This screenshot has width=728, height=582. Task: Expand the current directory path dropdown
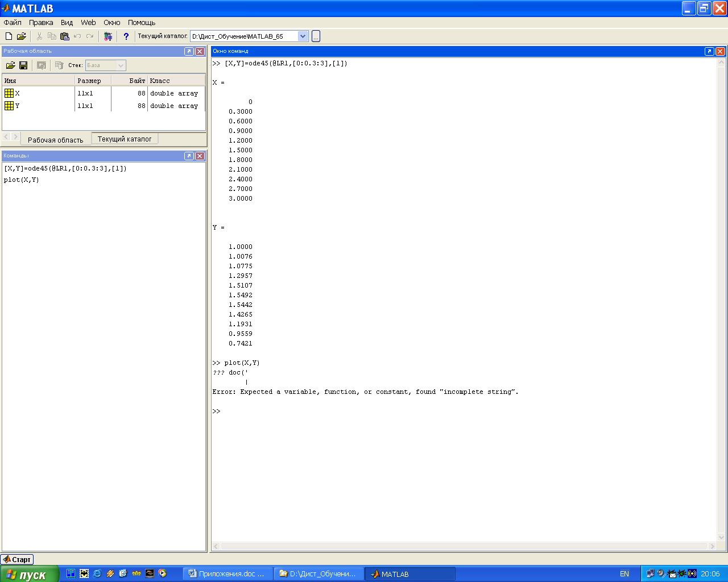click(303, 36)
